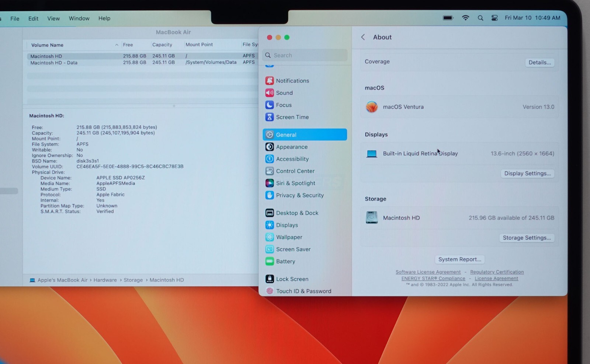Open the Software License Agreement link

pyautogui.click(x=428, y=272)
